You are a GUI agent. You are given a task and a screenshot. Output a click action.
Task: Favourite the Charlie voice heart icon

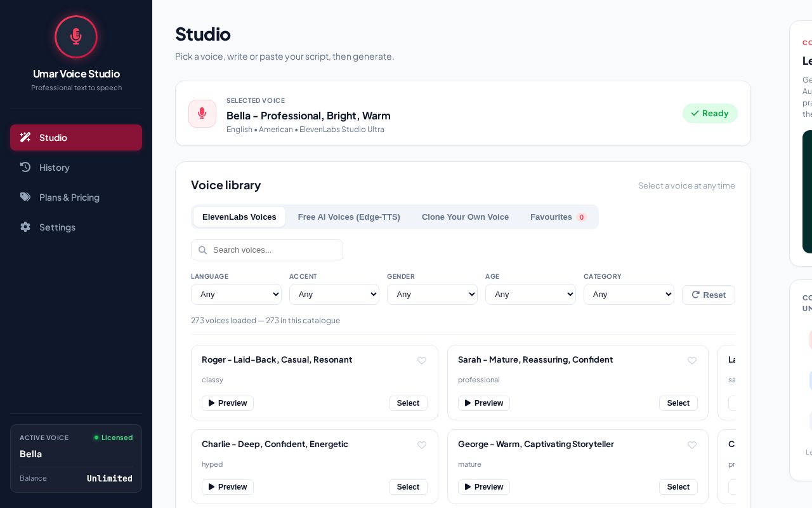click(x=422, y=445)
